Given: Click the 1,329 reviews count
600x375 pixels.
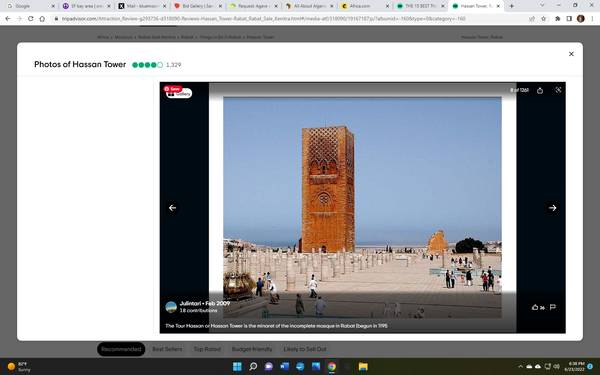Looking at the screenshot, I should pyautogui.click(x=173, y=65).
